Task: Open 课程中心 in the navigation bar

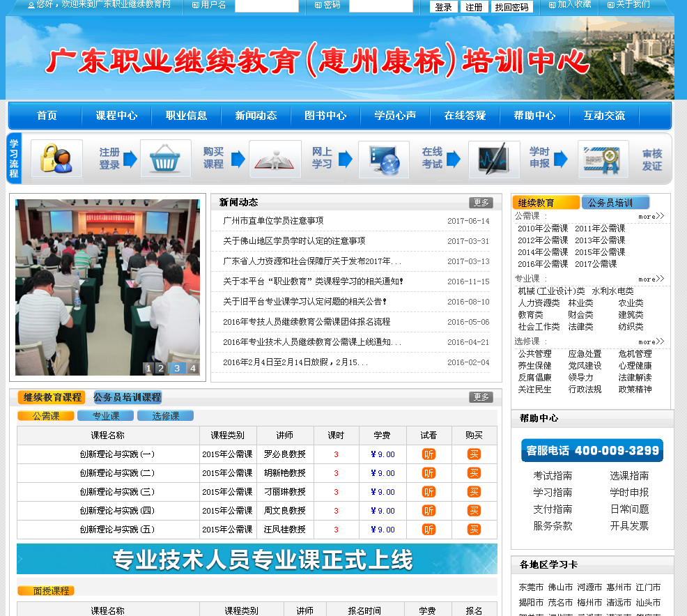Action: coord(116,116)
